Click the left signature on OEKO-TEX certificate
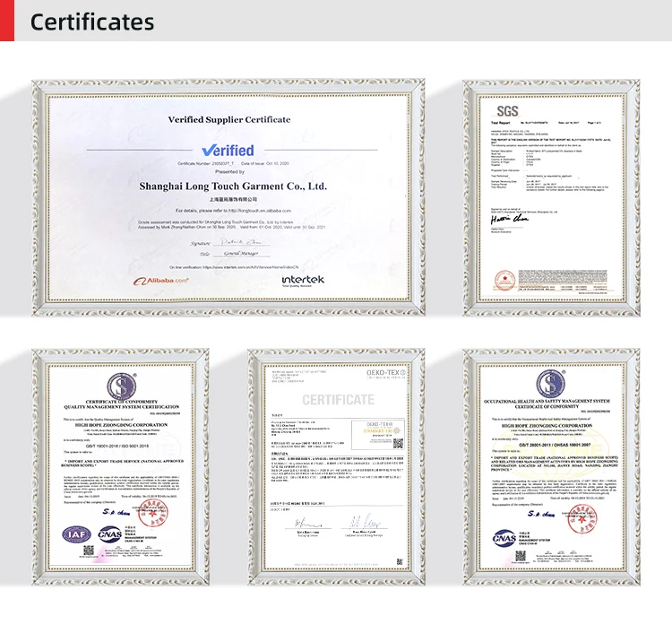The width and height of the screenshot is (672, 642). (307, 524)
